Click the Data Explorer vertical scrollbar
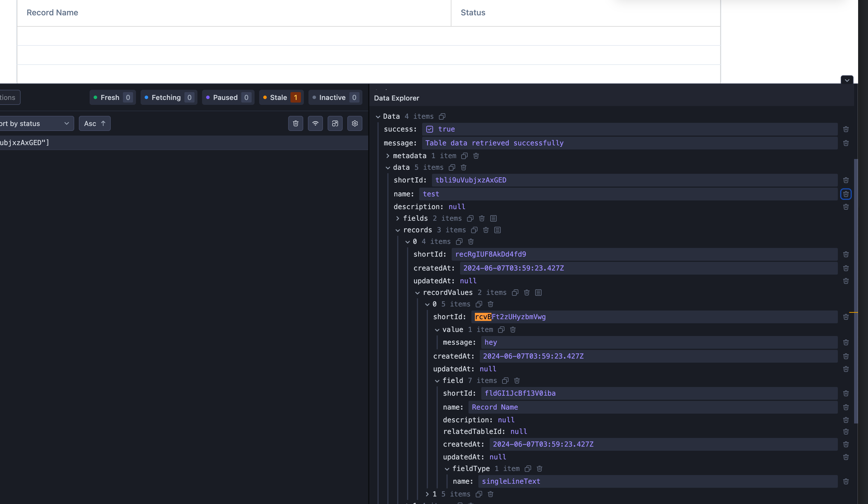Image resolution: width=868 pixels, height=504 pixels. pos(856,291)
